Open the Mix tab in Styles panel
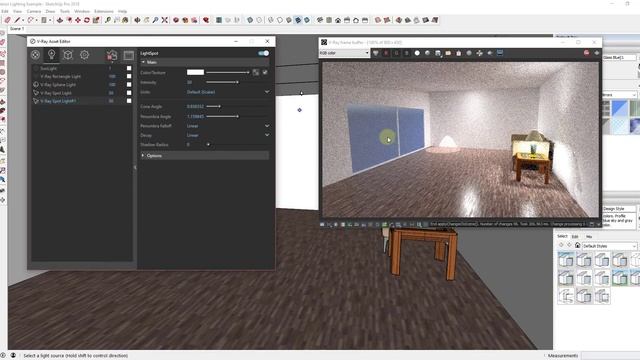The height and width of the screenshot is (360, 640). click(589, 236)
